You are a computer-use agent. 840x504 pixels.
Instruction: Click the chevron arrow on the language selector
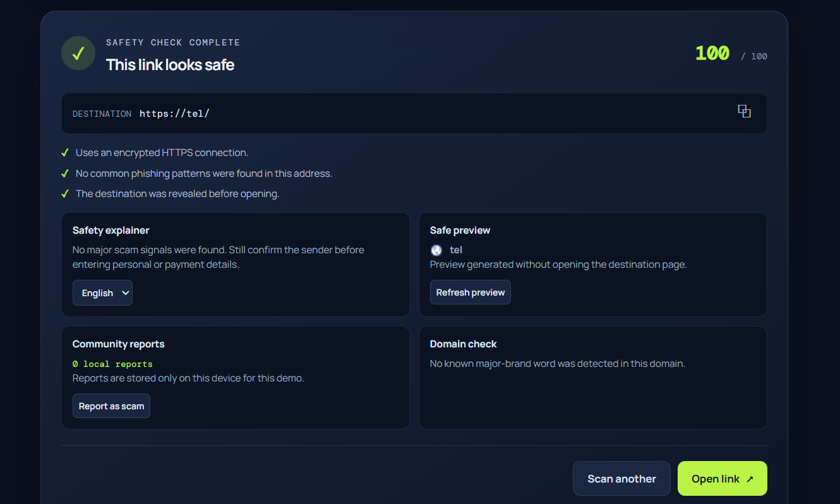point(125,293)
